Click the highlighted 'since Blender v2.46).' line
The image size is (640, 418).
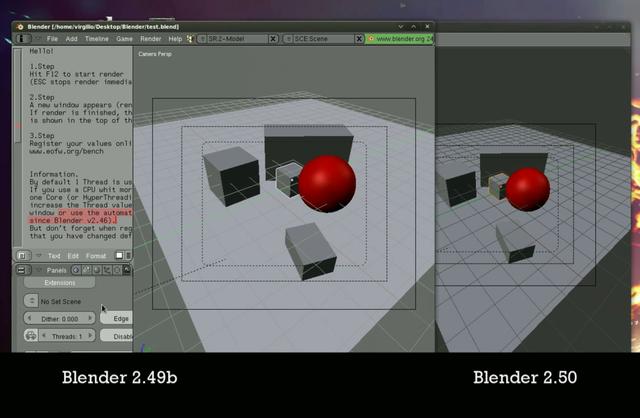[73, 220]
